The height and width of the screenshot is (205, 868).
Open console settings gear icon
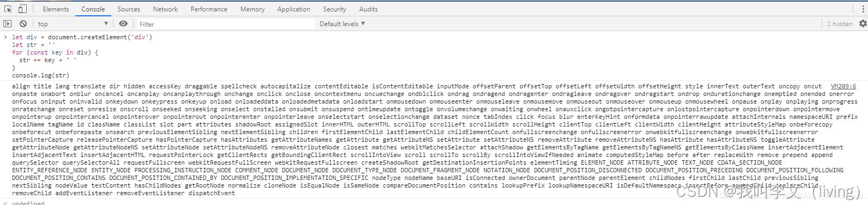pyautogui.click(x=863, y=23)
